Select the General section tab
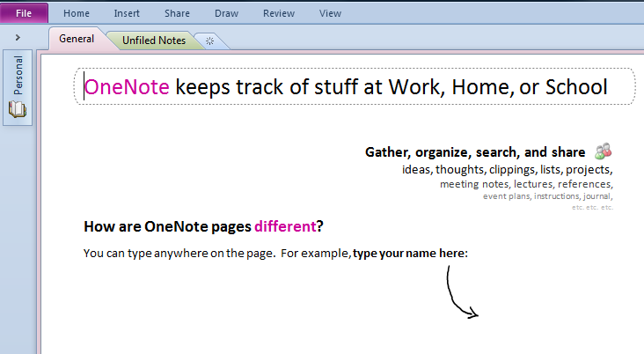Image resolution: width=644 pixels, height=354 pixels. coord(77,39)
